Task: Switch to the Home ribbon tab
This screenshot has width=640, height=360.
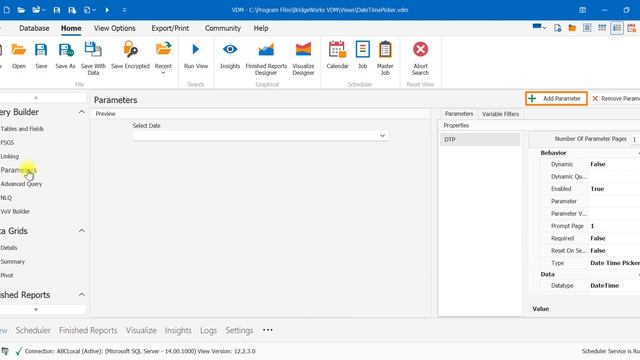Action: pyautogui.click(x=71, y=28)
